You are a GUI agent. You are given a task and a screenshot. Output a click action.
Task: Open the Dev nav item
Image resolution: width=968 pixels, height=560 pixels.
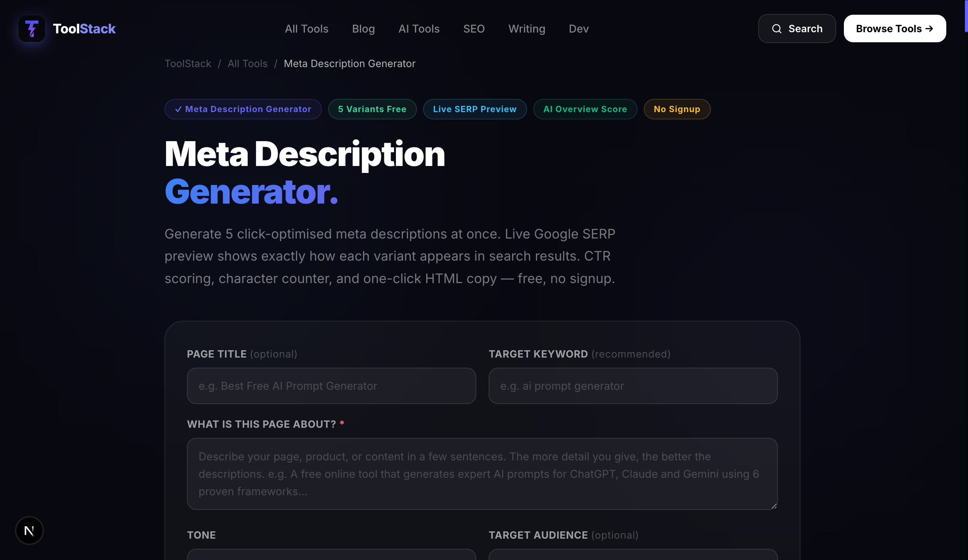click(579, 29)
